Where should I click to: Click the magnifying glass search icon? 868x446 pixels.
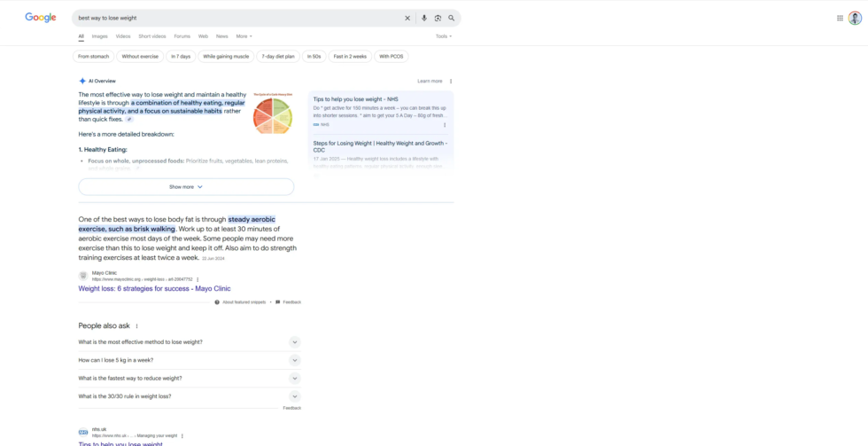[x=452, y=19]
